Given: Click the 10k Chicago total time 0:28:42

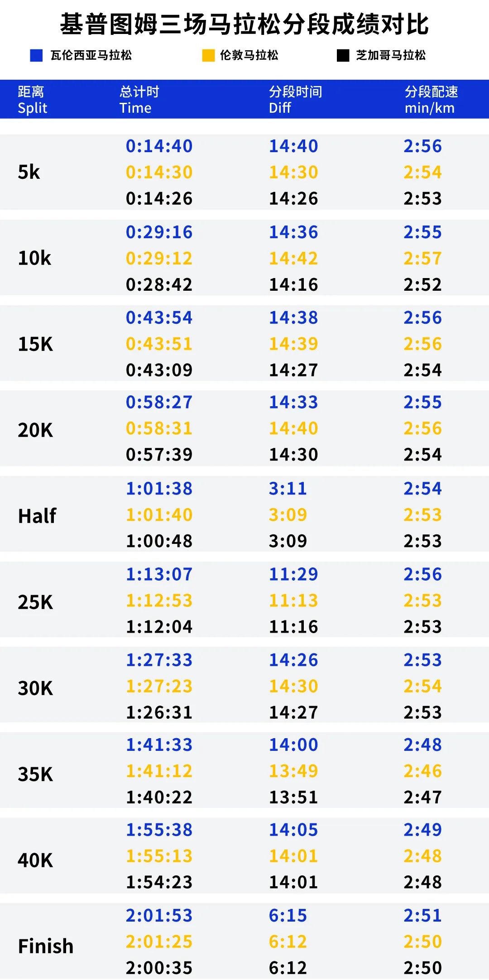Looking at the screenshot, I should [159, 284].
